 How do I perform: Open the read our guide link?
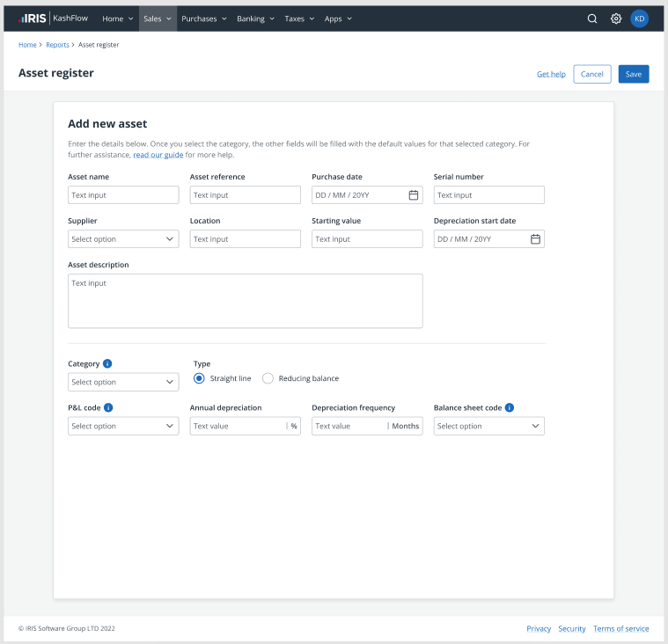(x=158, y=155)
